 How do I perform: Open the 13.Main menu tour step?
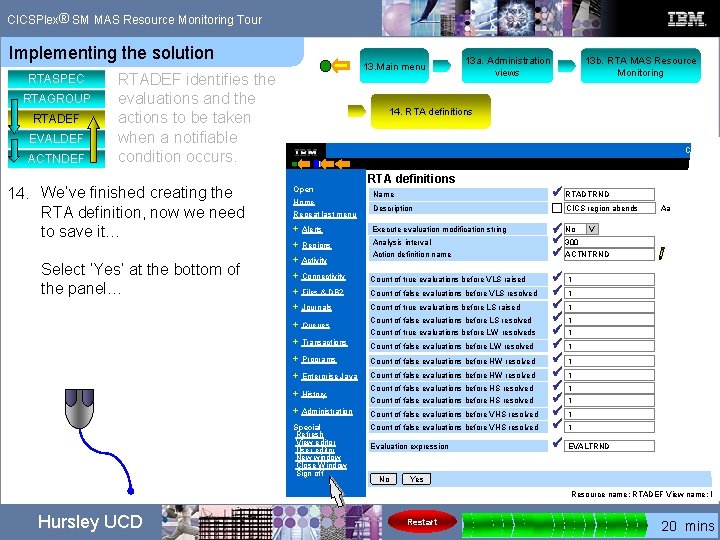394,66
